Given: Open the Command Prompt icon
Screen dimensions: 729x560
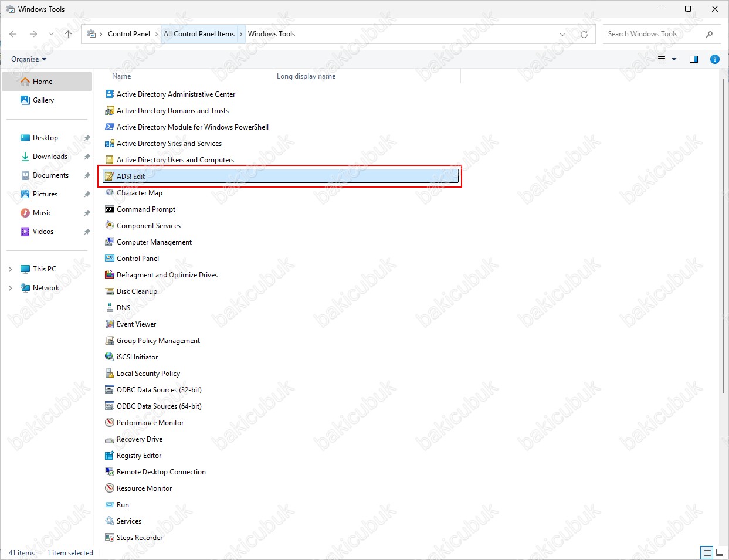Looking at the screenshot, I should click(110, 209).
